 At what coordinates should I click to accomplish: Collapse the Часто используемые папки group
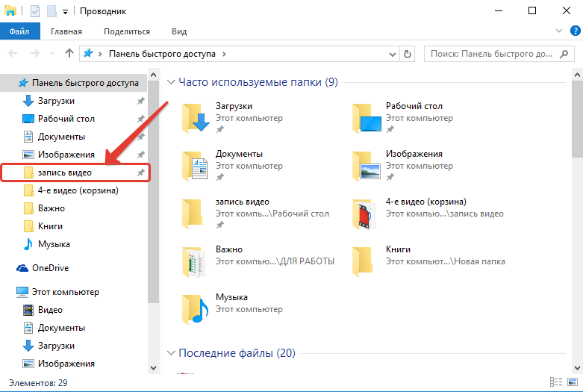(171, 82)
